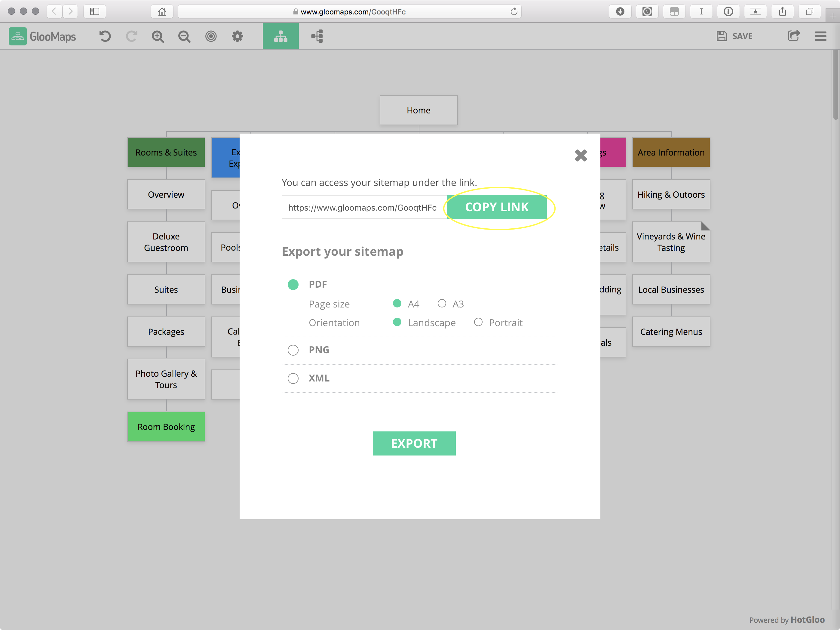
Task: Click SAVE in the toolbar
Action: coord(734,36)
